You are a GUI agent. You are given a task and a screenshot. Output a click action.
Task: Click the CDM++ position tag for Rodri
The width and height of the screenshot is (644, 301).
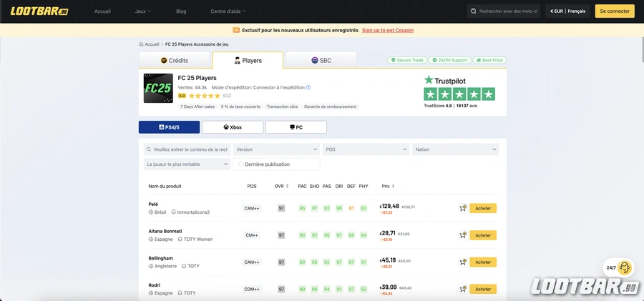pyautogui.click(x=252, y=289)
